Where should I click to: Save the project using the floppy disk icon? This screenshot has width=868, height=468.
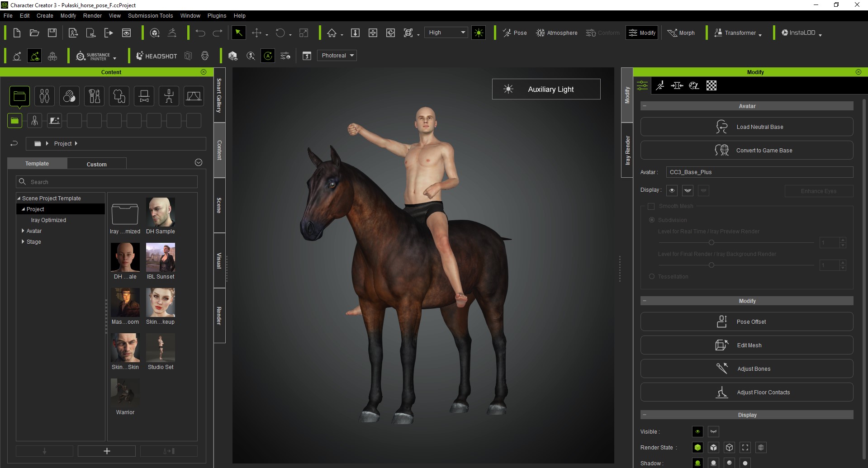pyautogui.click(x=52, y=33)
